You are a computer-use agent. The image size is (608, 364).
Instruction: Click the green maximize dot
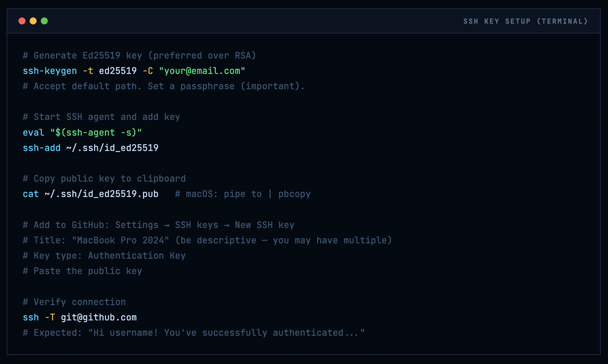[44, 21]
